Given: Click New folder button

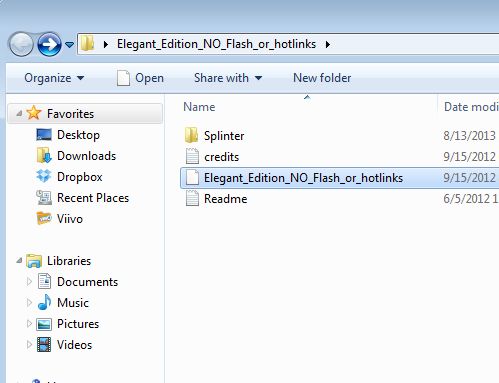Looking at the screenshot, I should [322, 78].
